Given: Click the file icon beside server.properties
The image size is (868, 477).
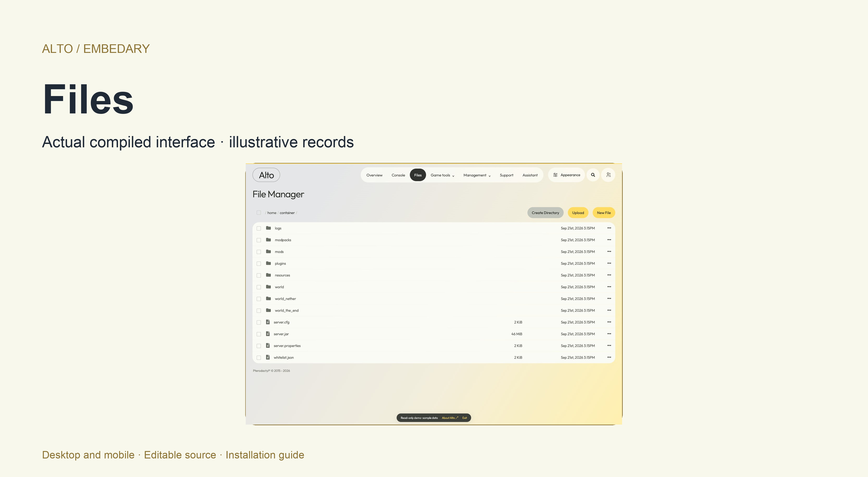Looking at the screenshot, I should 268,346.
